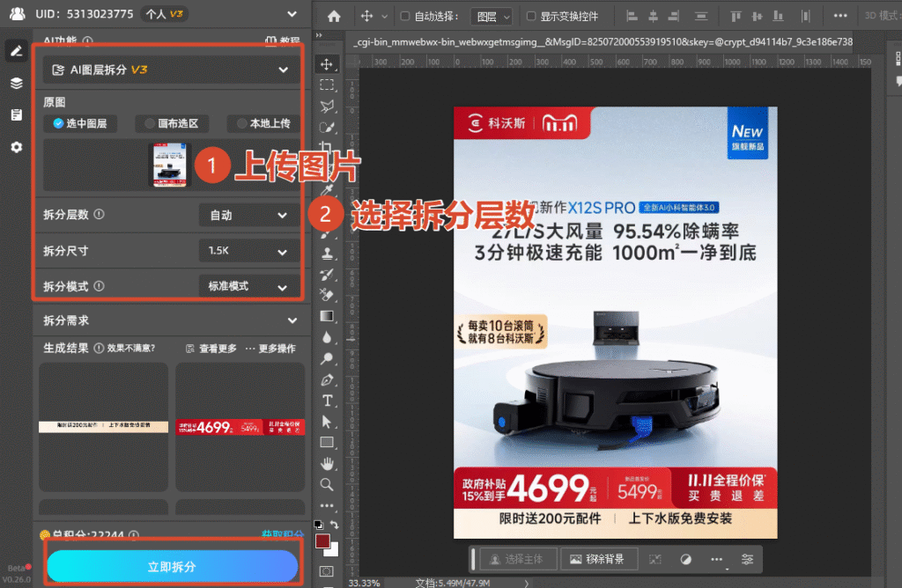Select the Zoom tool

[x=327, y=484]
